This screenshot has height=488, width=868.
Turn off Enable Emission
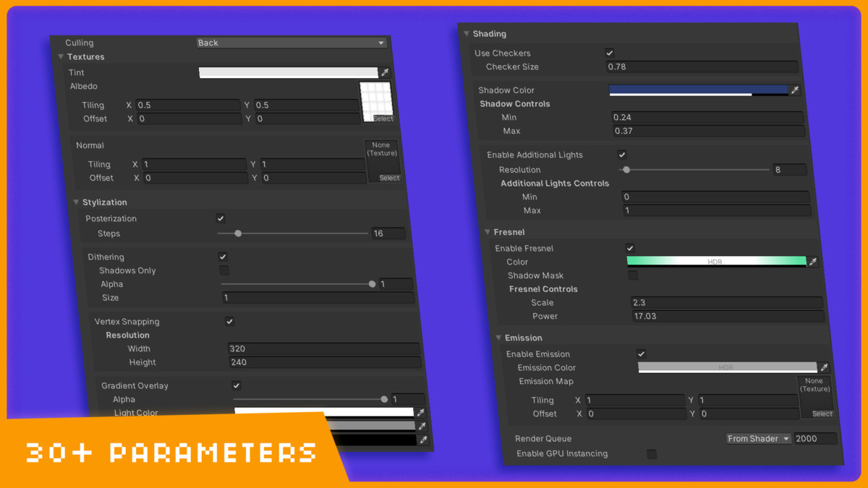coord(641,354)
